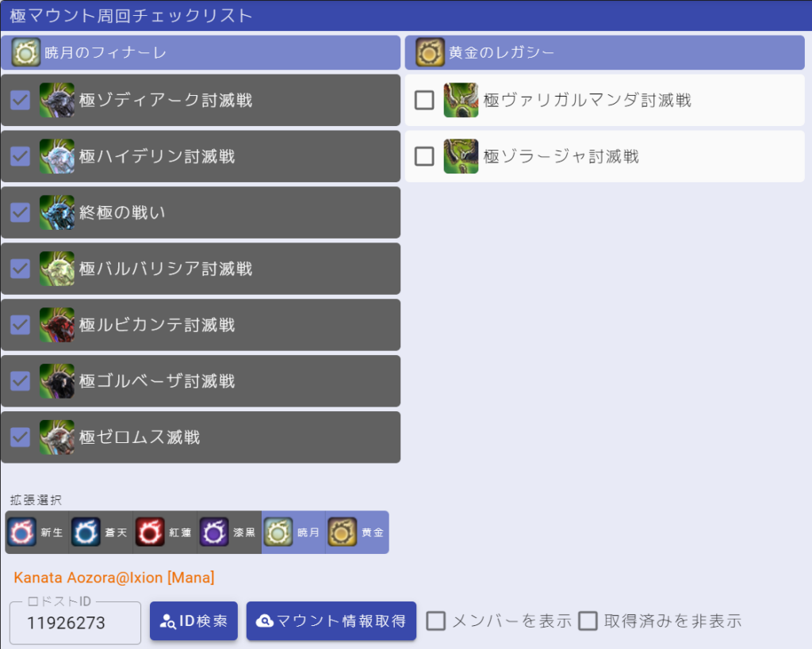Focus the ロドストID input field
The width and height of the screenshot is (812, 649).
pos(75,623)
